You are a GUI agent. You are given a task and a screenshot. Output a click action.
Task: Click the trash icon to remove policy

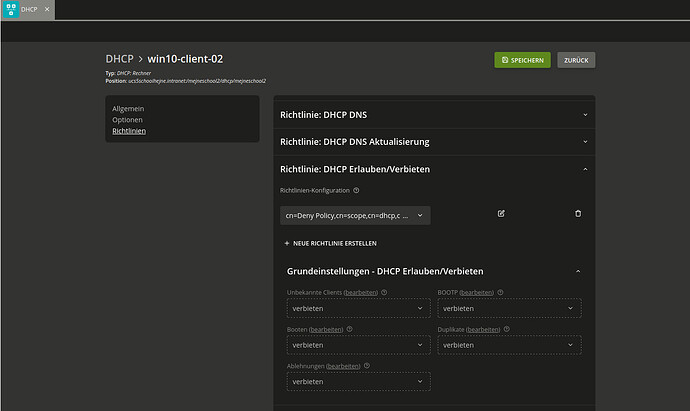578,214
